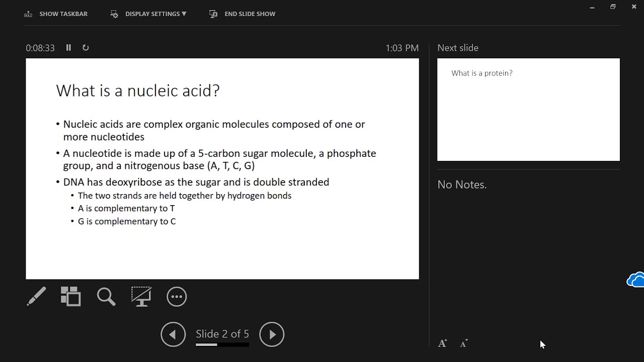Click Show Taskbar option
The width and height of the screenshot is (644, 362).
coord(56,14)
